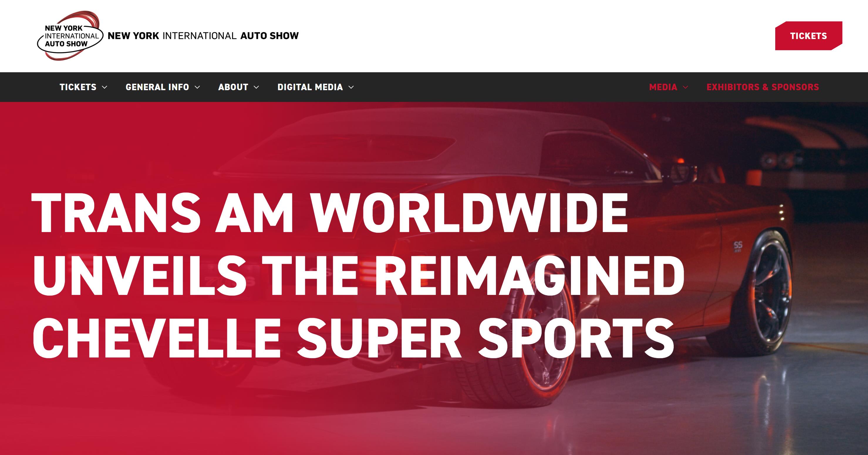
Task: Expand the chevron next to red MEDIA
Action: coord(685,87)
